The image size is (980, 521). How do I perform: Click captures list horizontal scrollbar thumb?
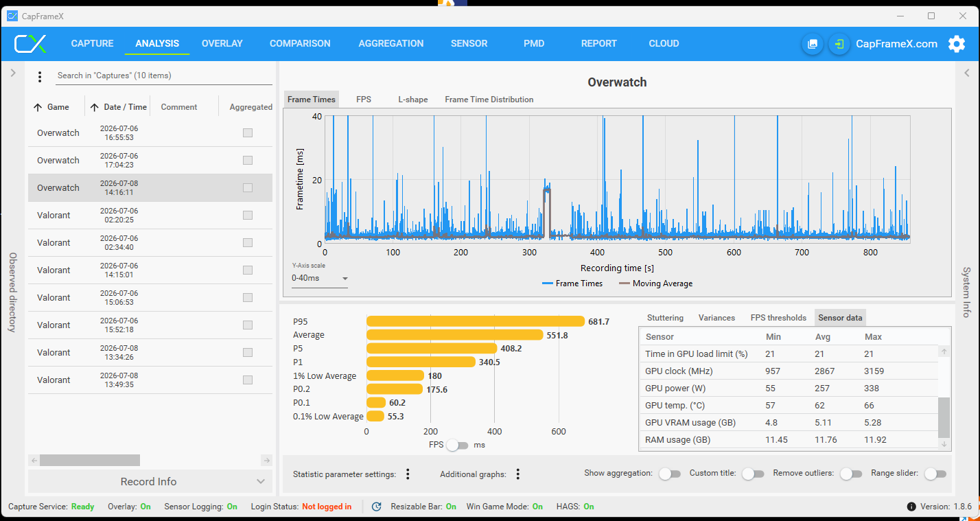click(90, 460)
